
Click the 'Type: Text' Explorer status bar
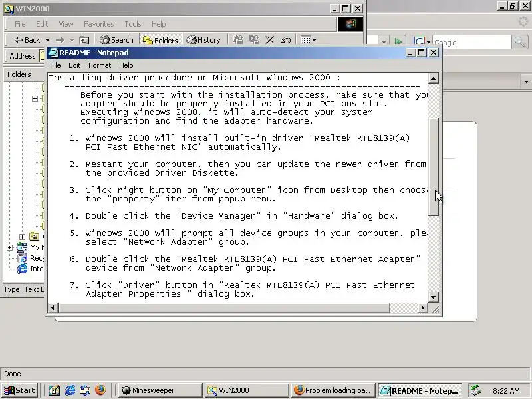[x=24, y=289]
